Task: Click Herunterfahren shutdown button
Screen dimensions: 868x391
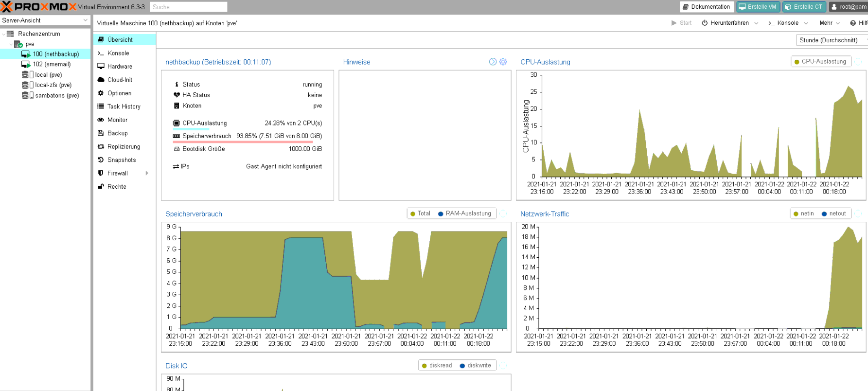Action: (x=725, y=23)
